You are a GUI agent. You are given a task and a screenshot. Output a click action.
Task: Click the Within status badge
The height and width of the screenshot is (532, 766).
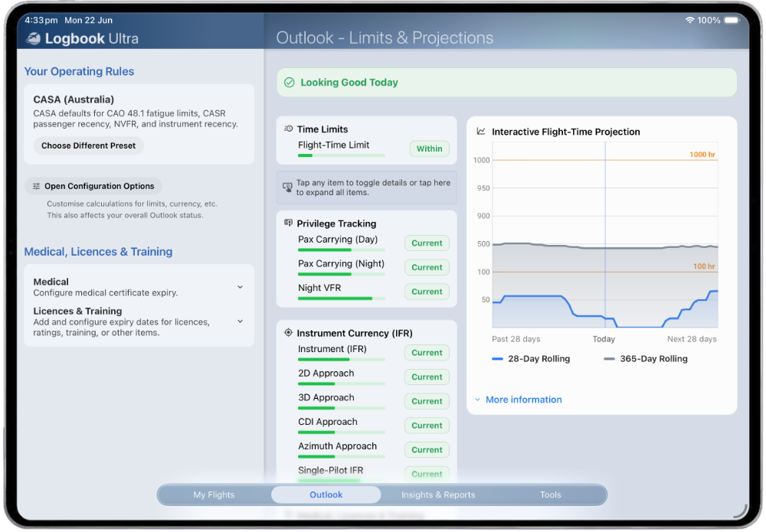tap(430, 149)
